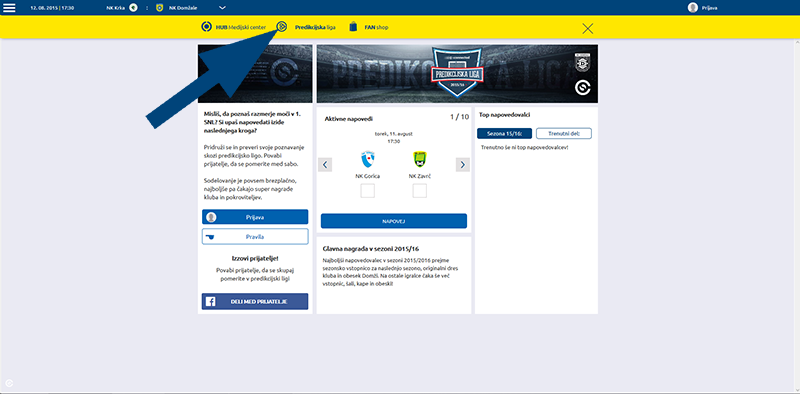Click the NK Zavrč crest
The height and width of the screenshot is (394, 800).
(x=419, y=160)
